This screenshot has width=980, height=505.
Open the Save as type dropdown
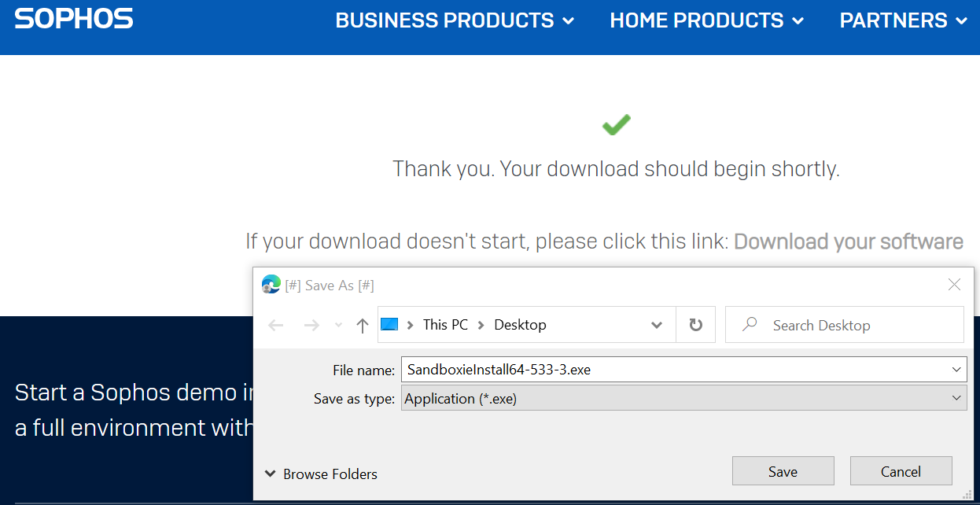tap(683, 399)
